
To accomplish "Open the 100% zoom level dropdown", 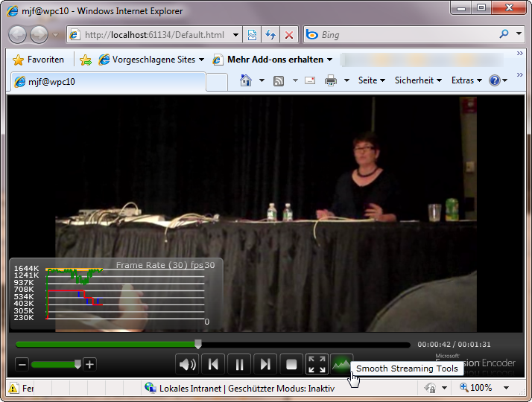I will 505,388.
